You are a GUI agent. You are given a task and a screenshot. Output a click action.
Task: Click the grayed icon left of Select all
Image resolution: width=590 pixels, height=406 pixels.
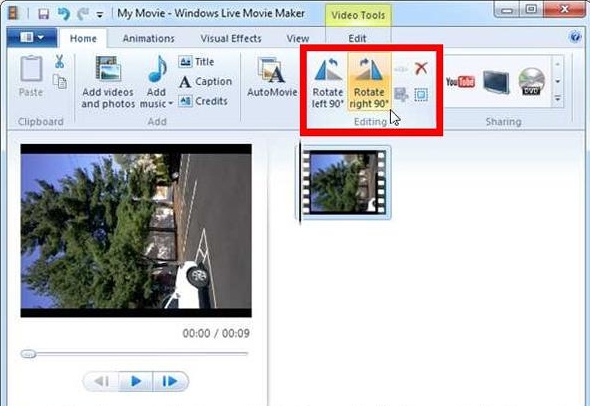(401, 94)
